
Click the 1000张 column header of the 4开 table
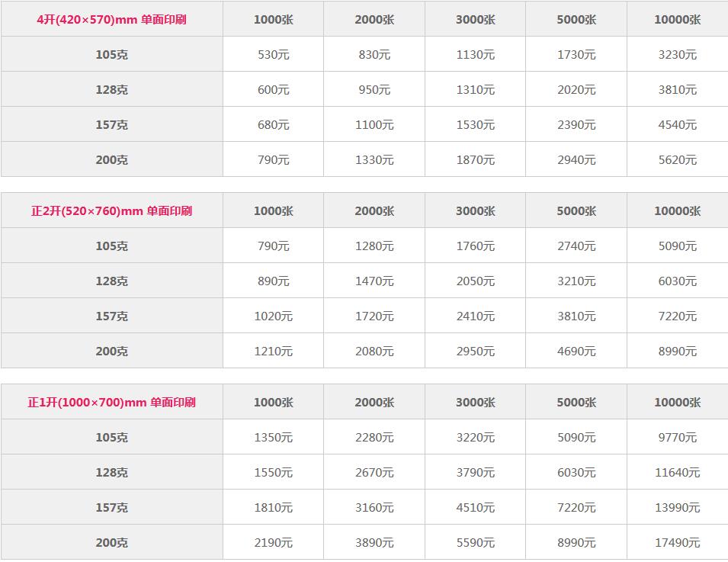tap(274, 20)
